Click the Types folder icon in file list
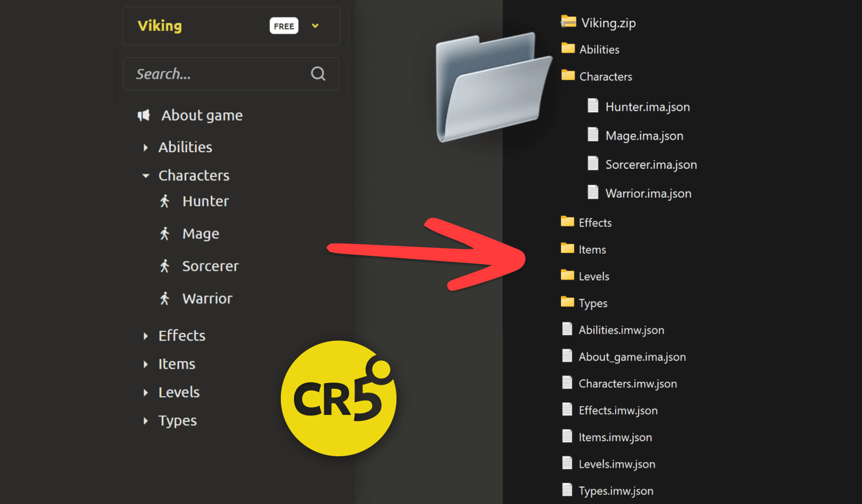 (x=567, y=302)
